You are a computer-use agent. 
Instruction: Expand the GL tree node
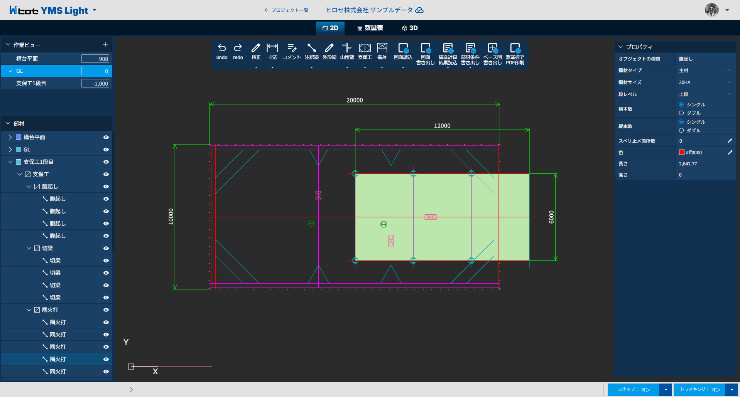point(10,150)
